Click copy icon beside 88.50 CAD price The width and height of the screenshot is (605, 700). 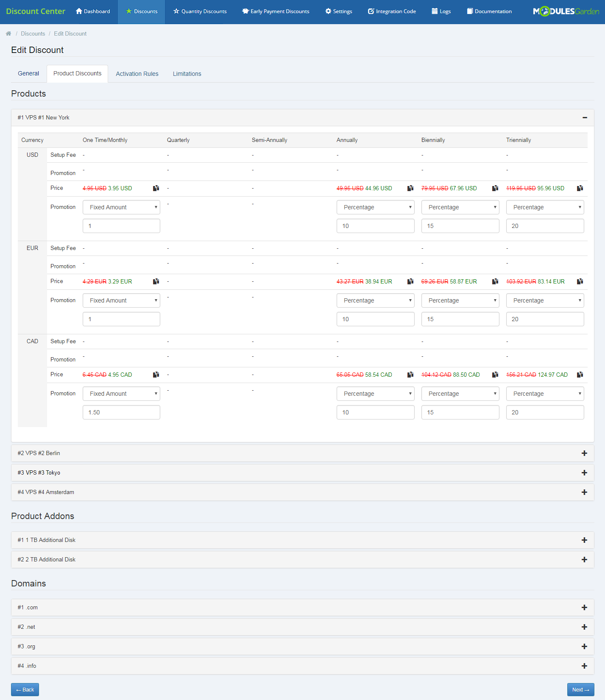[x=495, y=375]
